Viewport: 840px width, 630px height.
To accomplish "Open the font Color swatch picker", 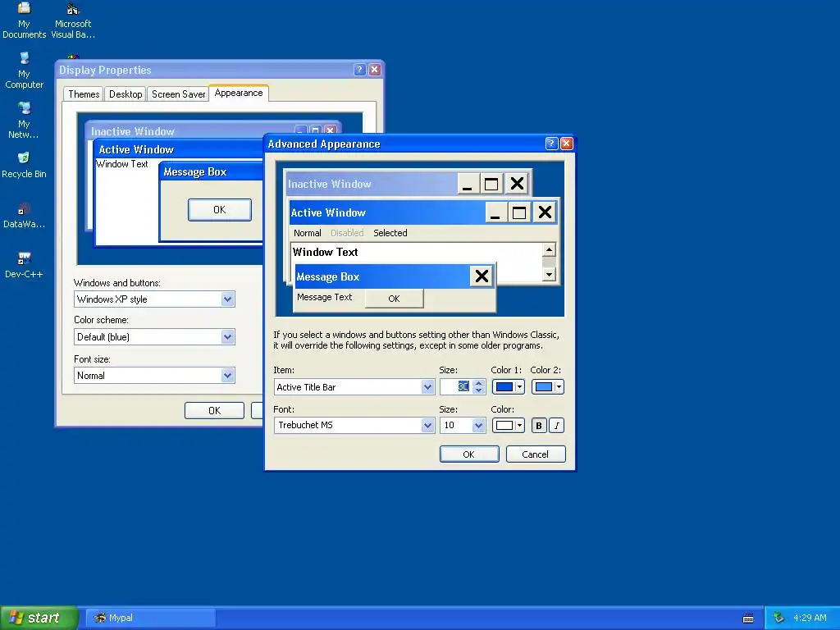I will [x=509, y=426].
